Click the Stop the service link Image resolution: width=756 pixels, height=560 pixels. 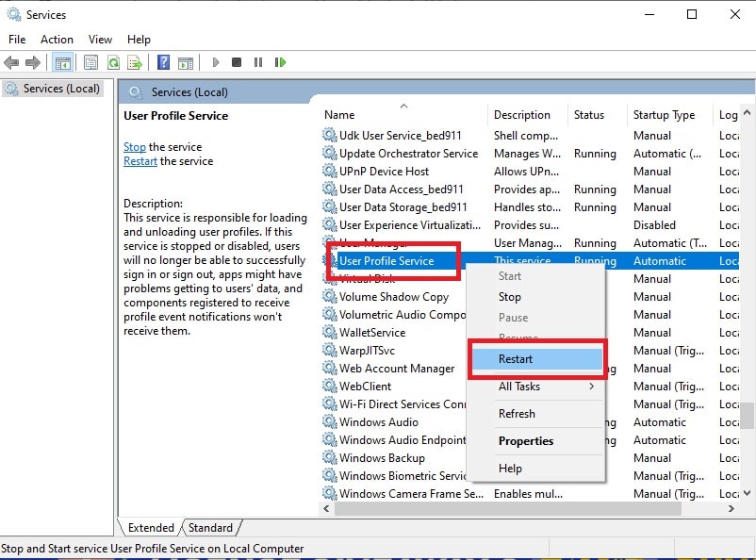pos(135,147)
